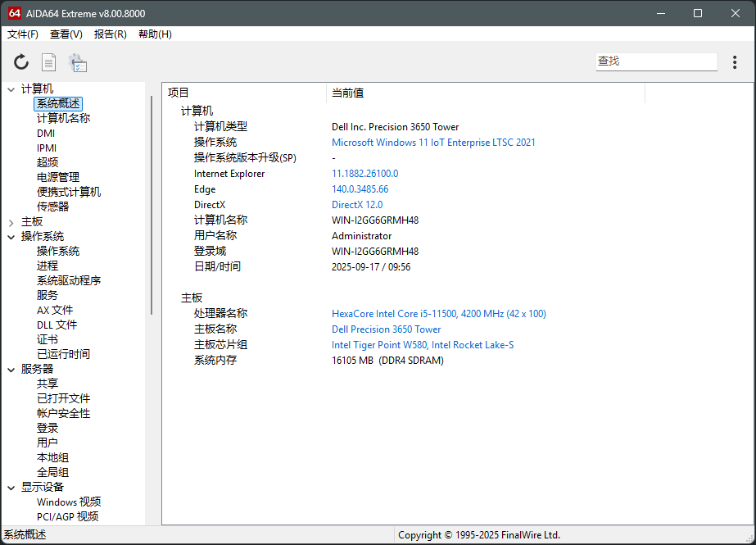The width and height of the screenshot is (756, 545).
Task: Click the left tree panel scrollbar
Action: coord(152,205)
